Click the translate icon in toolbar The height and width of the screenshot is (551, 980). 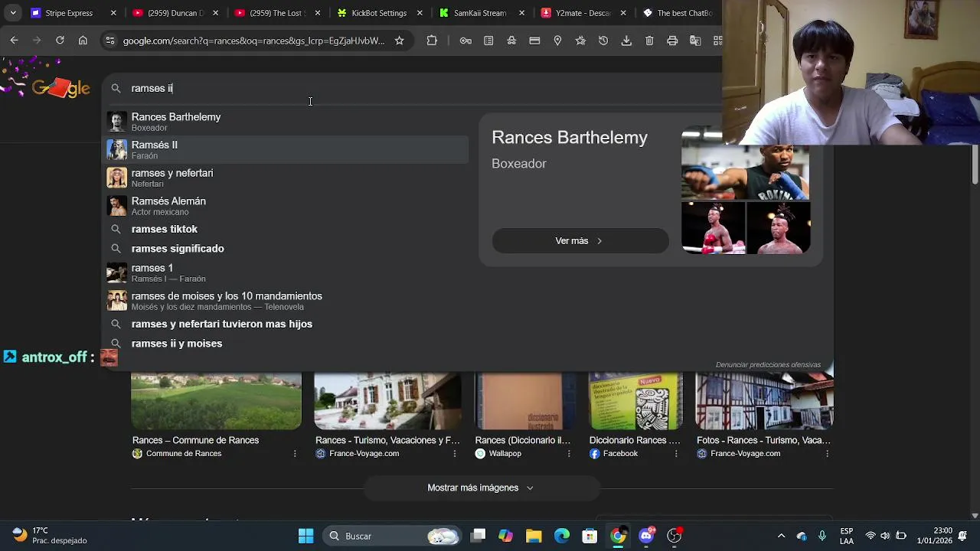click(695, 41)
